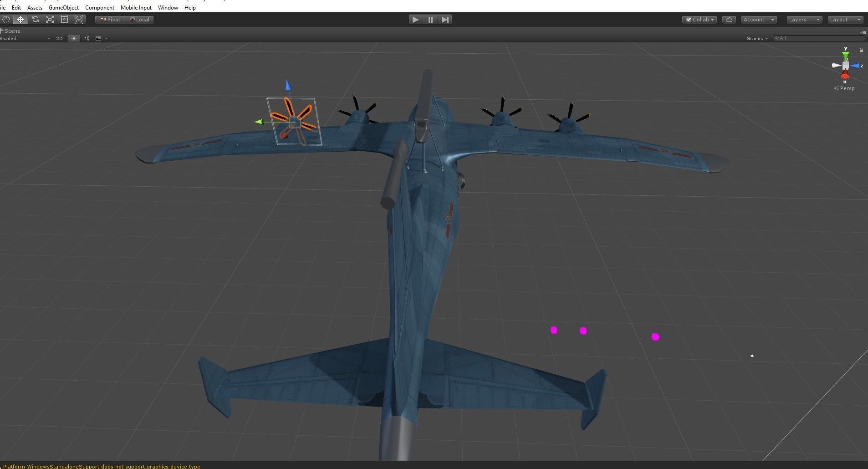
Task: Open the Account dropdown
Action: click(759, 20)
